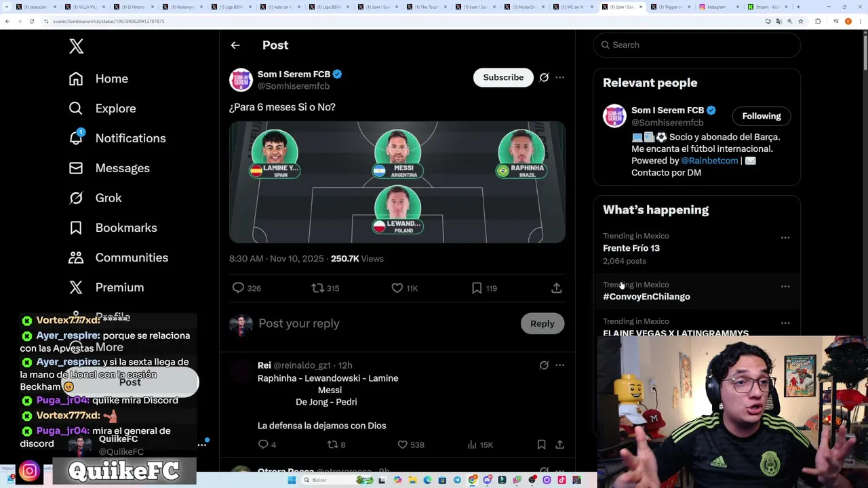Click the browser address bar URL
The width and height of the screenshot is (868, 488).
[x=108, y=21]
